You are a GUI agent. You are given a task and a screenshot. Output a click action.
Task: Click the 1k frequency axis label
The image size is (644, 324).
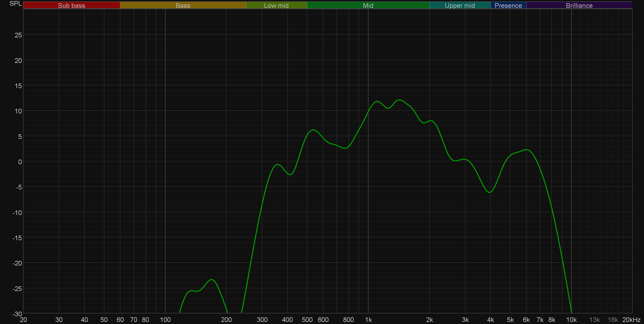point(368,320)
